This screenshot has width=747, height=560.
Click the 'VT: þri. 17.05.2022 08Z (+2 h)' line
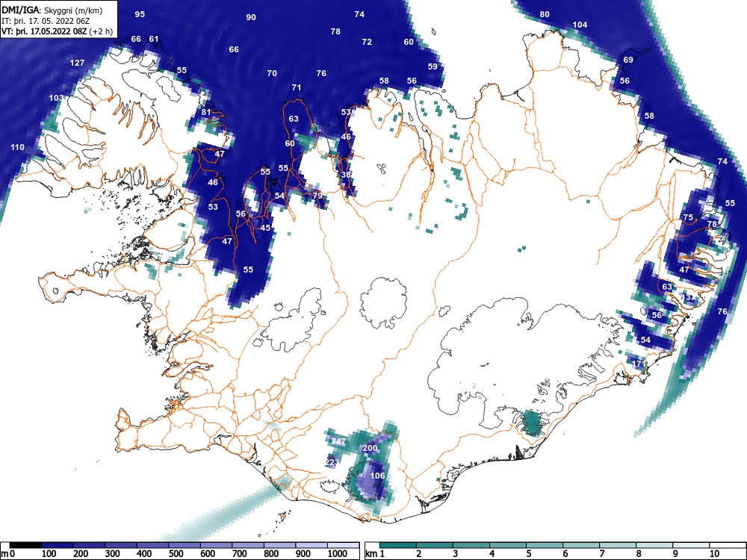58,31
